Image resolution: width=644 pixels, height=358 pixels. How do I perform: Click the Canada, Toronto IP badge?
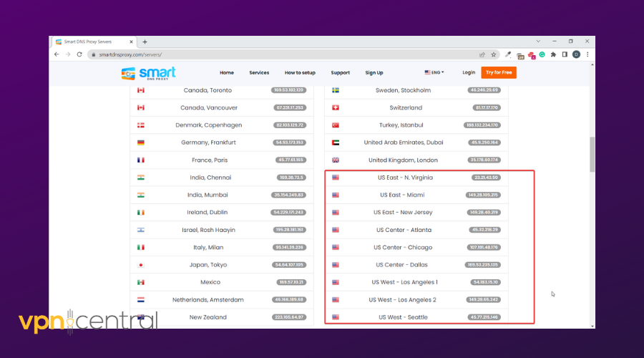(x=289, y=90)
